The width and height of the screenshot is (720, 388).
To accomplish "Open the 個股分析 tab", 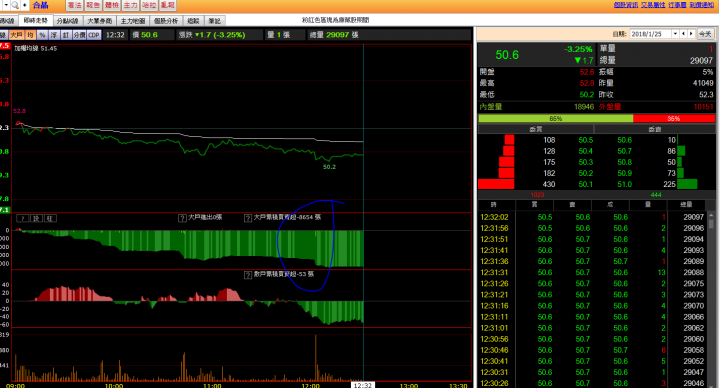I will click(x=166, y=21).
